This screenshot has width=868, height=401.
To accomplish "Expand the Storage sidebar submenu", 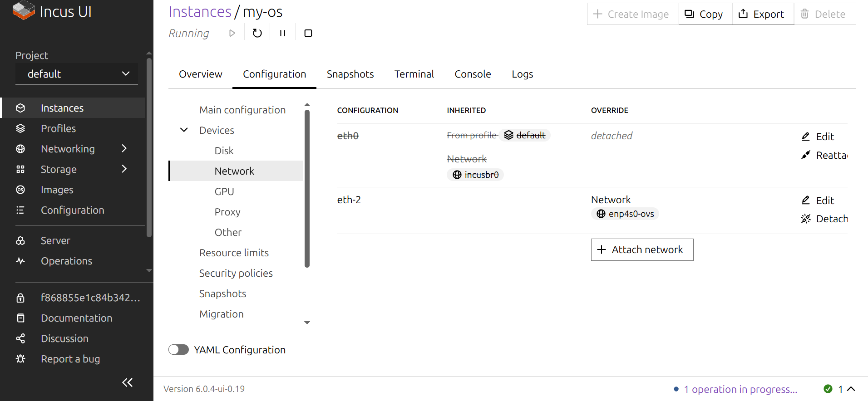I will (124, 169).
